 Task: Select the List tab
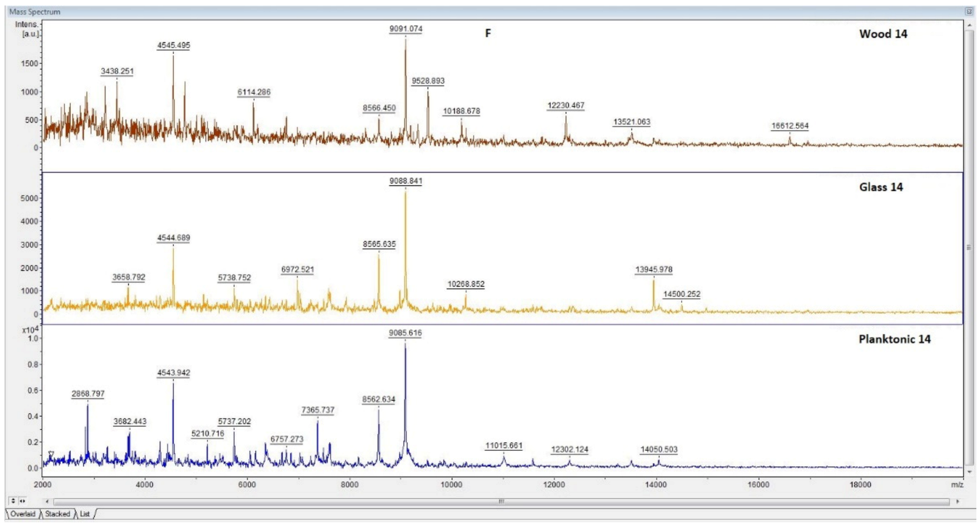click(x=85, y=514)
